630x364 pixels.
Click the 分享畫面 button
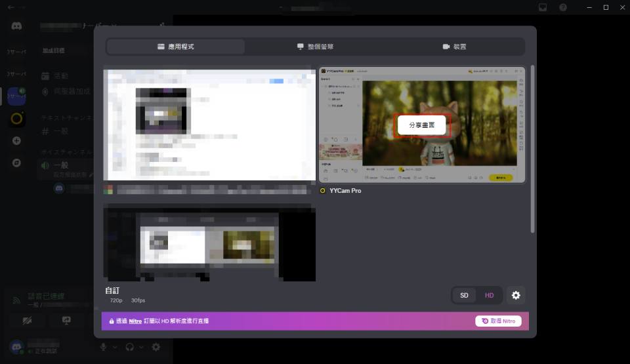pyautogui.click(x=421, y=125)
